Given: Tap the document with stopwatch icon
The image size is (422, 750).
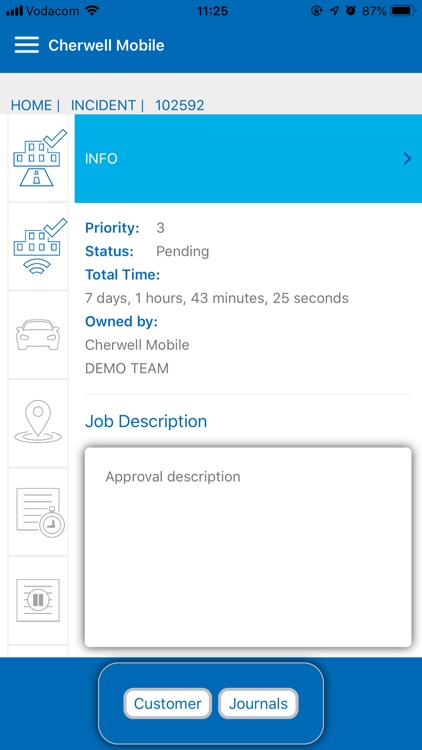Looking at the screenshot, I should click(38, 512).
